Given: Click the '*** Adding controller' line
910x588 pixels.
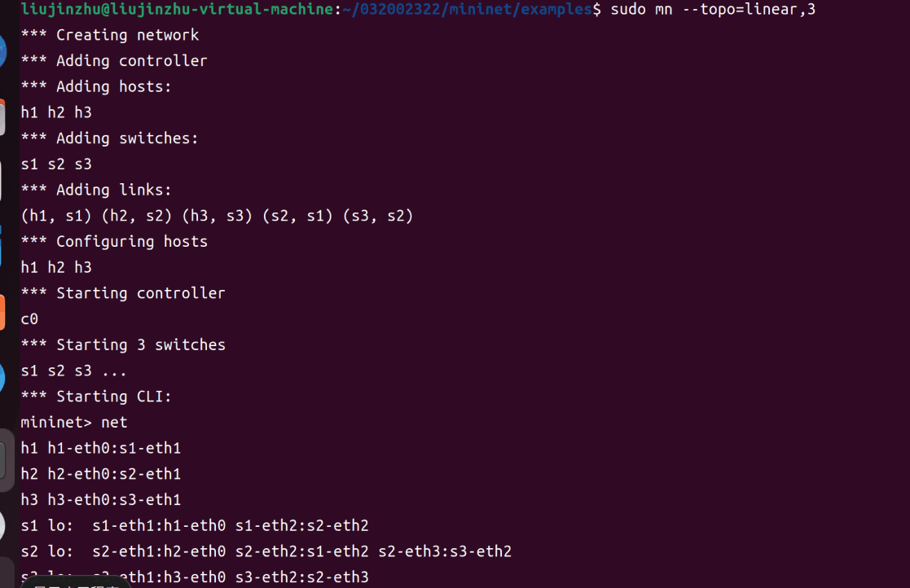Looking at the screenshot, I should pos(114,61).
